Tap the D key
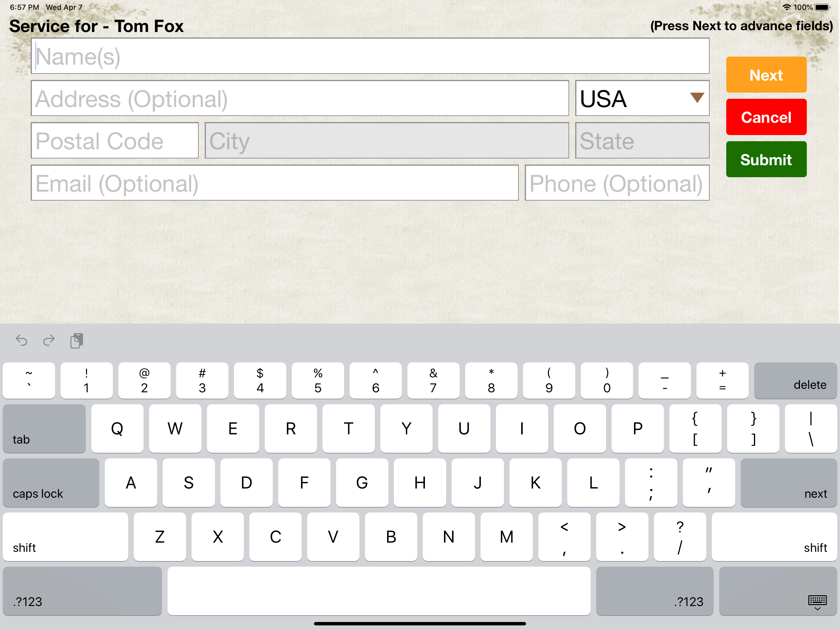 247,483
